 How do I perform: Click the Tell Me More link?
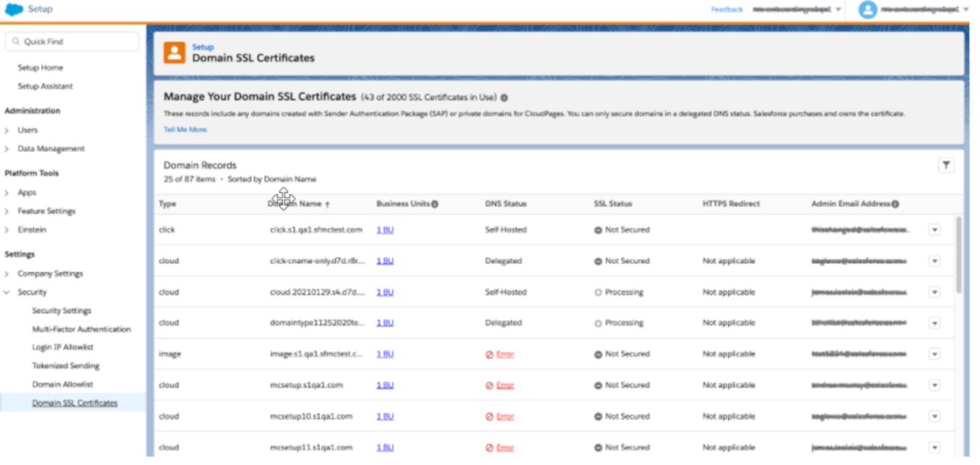coord(186,129)
